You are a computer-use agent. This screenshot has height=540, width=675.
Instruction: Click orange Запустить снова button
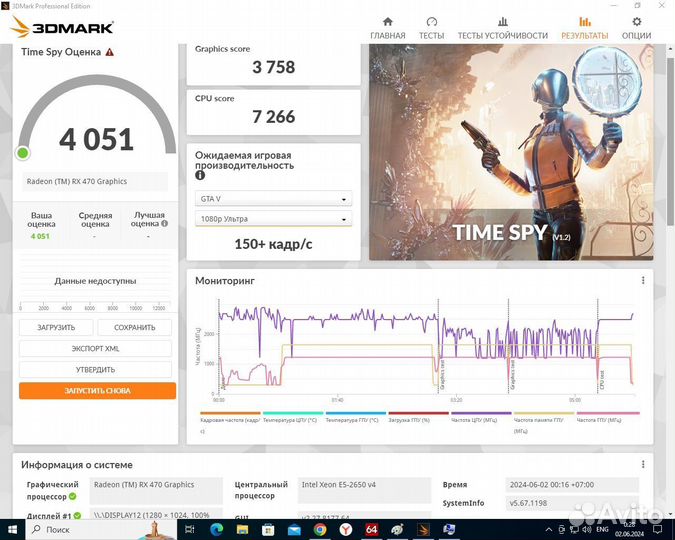[x=97, y=391]
